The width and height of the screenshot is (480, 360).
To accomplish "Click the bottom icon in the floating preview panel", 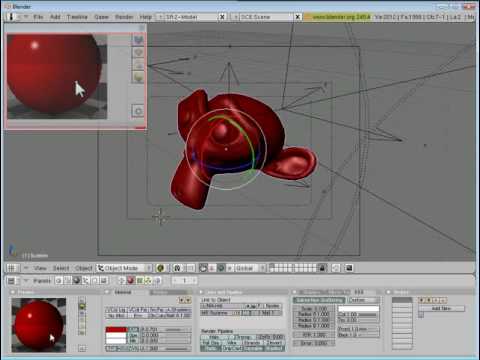I will point(138,111).
